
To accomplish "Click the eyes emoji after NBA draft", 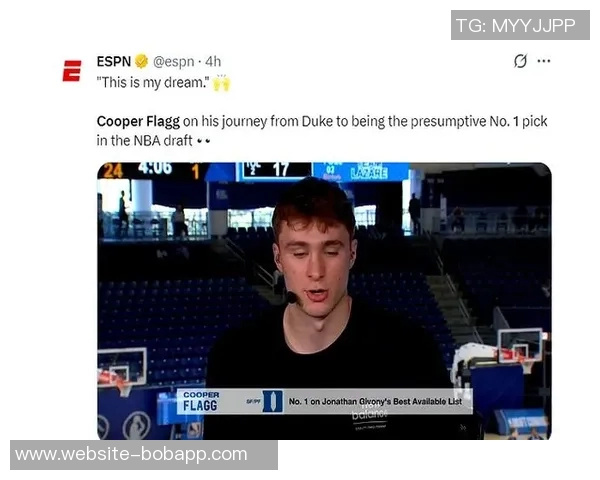I will click(x=203, y=141).
